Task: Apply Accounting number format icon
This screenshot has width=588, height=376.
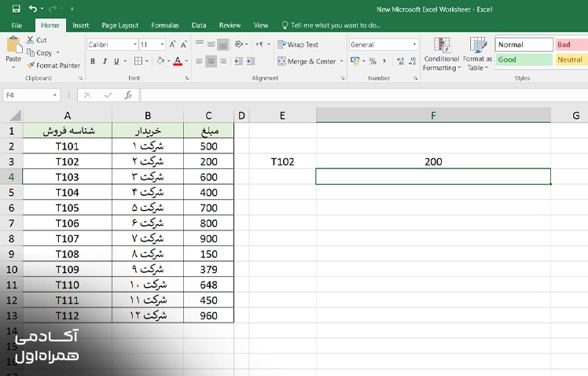Action: pyautogui.click(x=355, y=61)
